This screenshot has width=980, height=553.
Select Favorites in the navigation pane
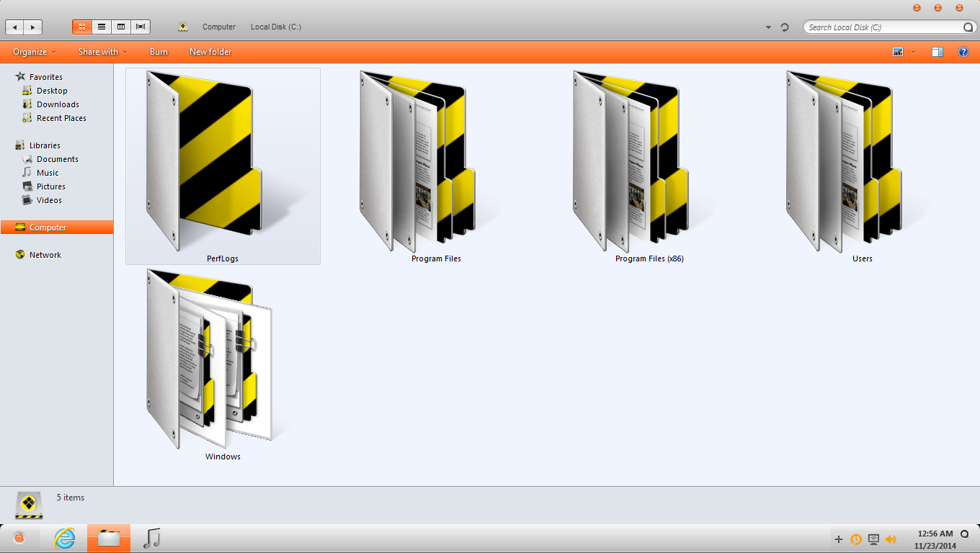pyautogui.click(x=46, y=77)
